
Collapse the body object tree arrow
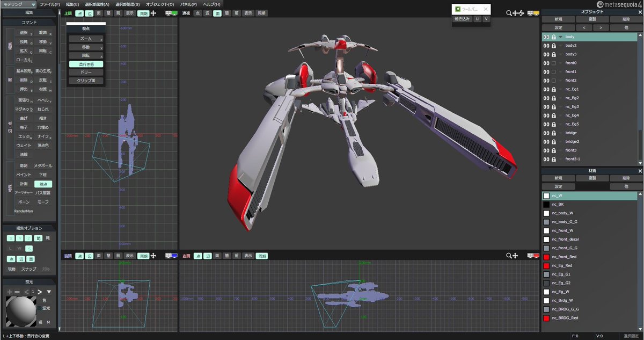click(x=561, y=37)
